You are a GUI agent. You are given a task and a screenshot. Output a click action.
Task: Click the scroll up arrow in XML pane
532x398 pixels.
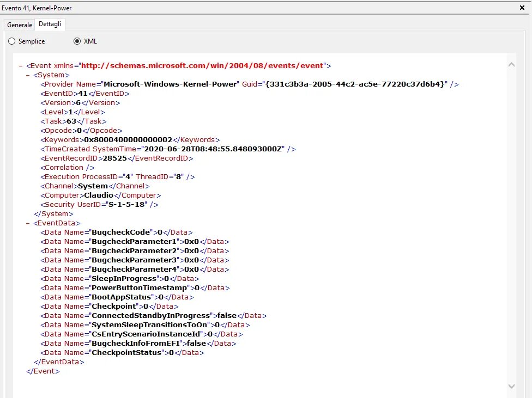pyautogui.click(x=512, y=64)
